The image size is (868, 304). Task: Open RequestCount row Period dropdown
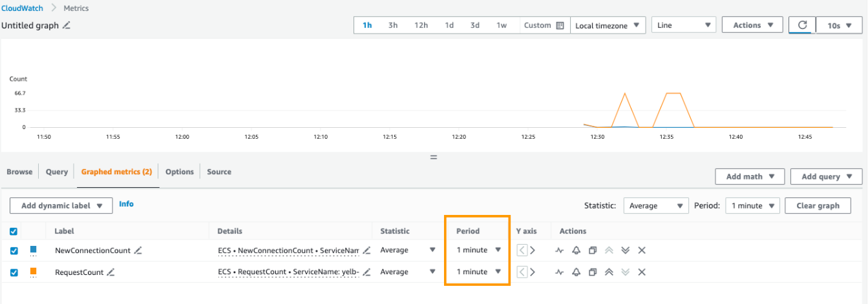[x=478, y=272]
